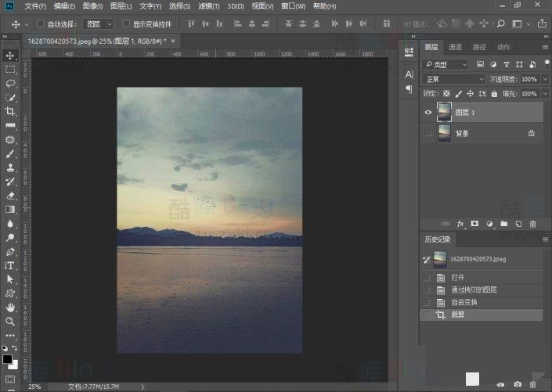Select the Hand tool

click(10, 307)
